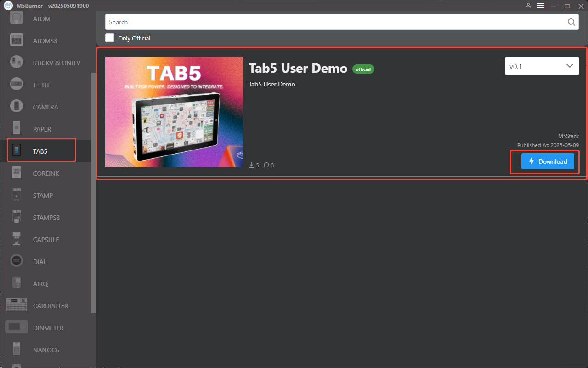
Task: Select the STICKV & UNITV device icon
Action: (17, 63)
